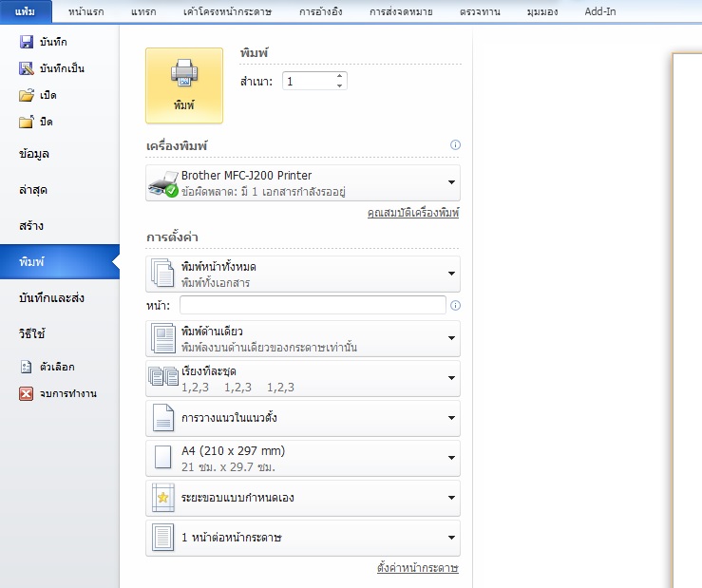Select พิมพ์ in the backstage menu
This screenshot has height=588, width=702.
coord(60,262)
